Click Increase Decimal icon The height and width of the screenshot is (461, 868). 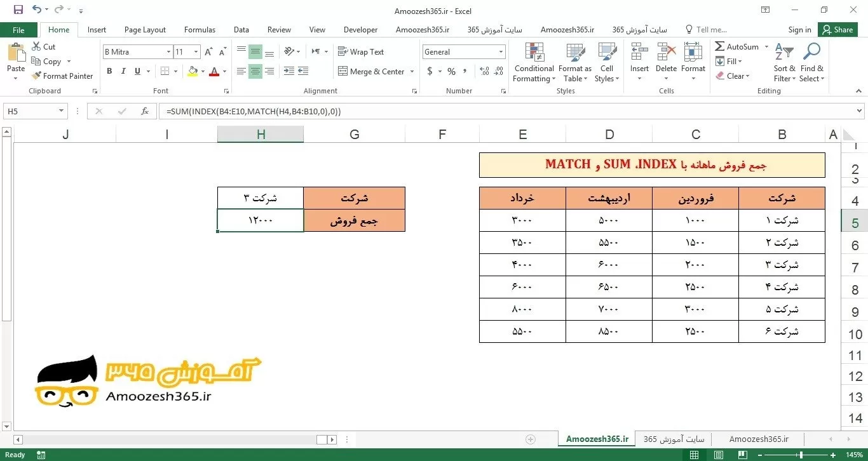point(484,72)
